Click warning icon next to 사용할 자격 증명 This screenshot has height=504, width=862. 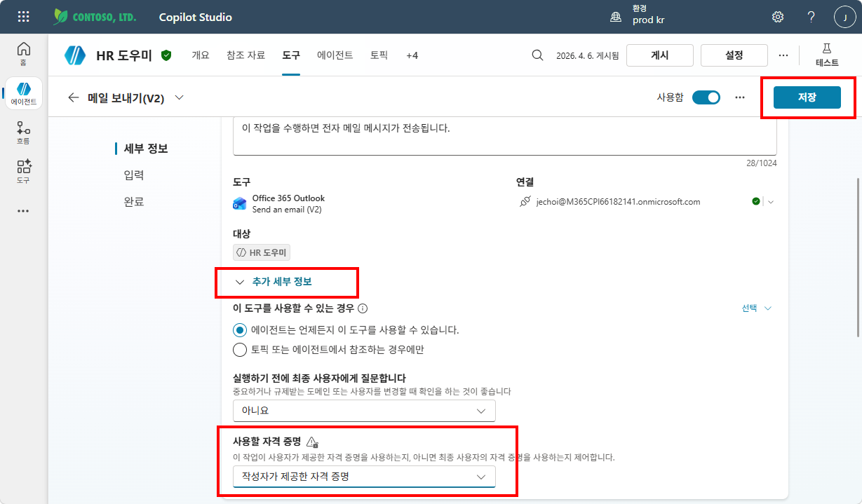point(313,442)
